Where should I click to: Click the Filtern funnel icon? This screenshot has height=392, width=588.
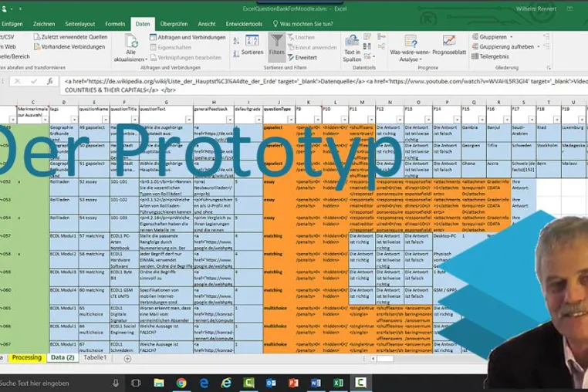point(277,41)
